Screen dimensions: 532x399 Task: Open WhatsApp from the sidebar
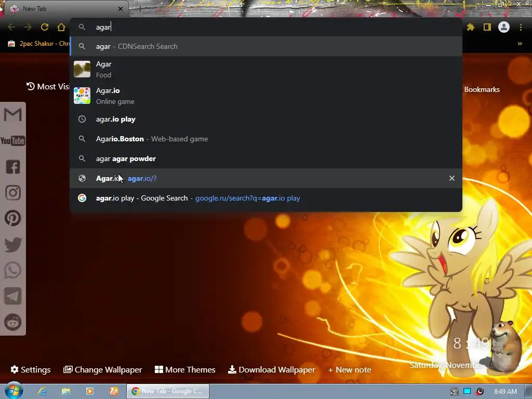13,270
